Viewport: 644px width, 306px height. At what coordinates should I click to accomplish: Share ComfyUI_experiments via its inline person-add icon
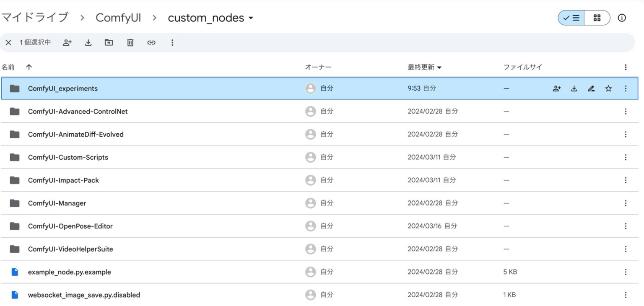[x=557, y=88]
